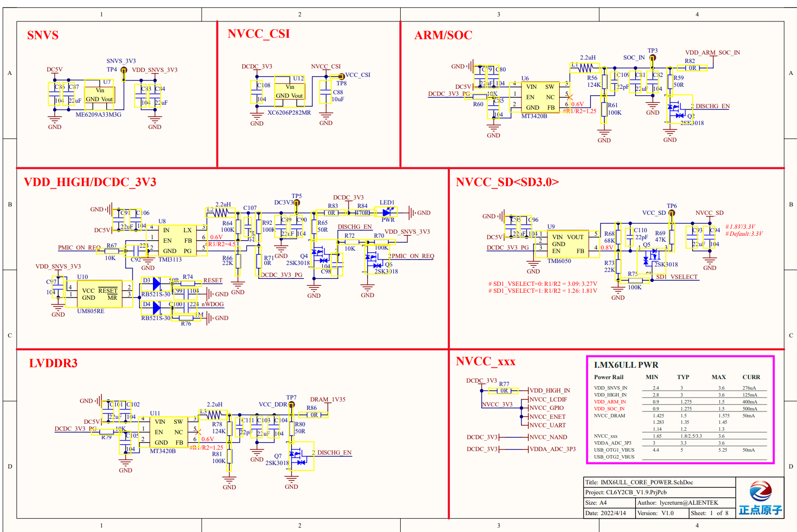797x532 pixels.
Task: Select the U12 XC6206P282MR regulator block
Action: (x=290, y=91)
